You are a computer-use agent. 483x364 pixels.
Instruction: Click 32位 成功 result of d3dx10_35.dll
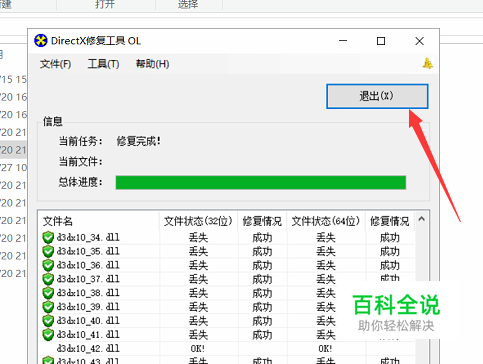coord(262,252)
